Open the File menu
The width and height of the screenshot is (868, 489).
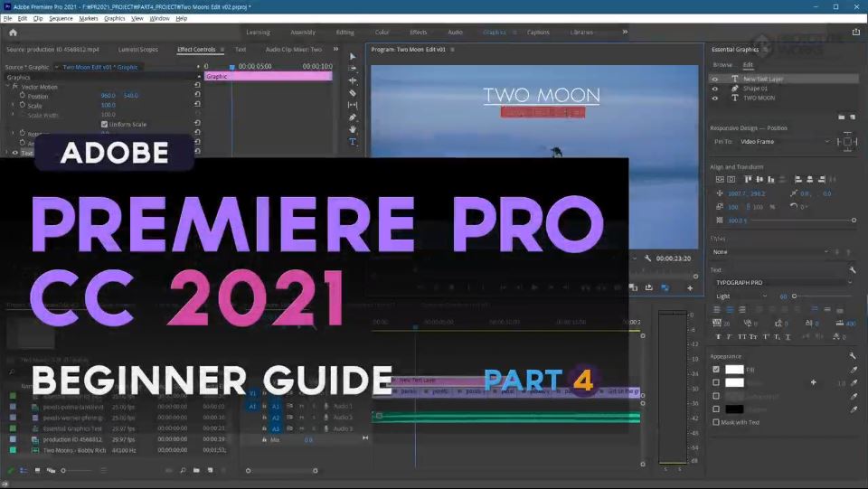point(7,18)
